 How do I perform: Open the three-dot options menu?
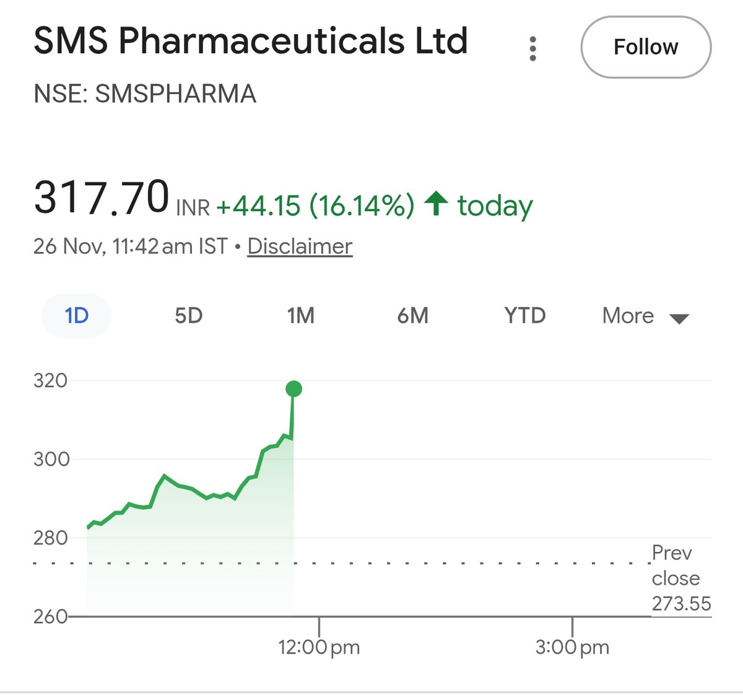pyautogui.click(x=532, y=48)
